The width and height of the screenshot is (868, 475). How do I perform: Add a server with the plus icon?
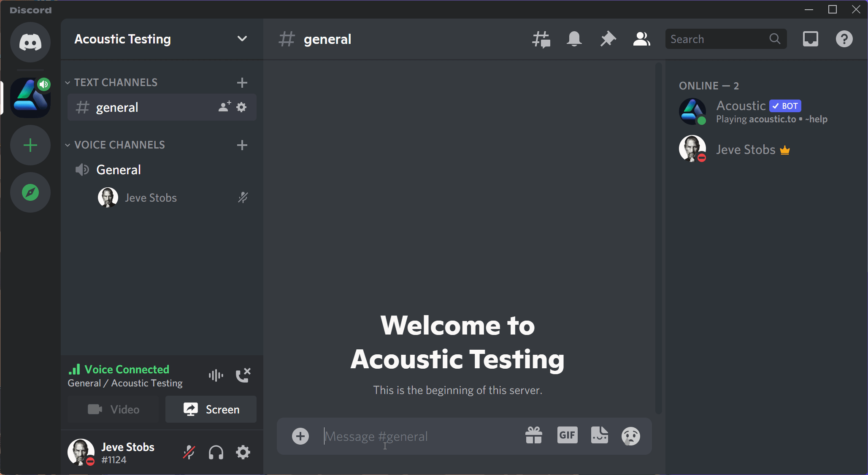click(30, 146)
